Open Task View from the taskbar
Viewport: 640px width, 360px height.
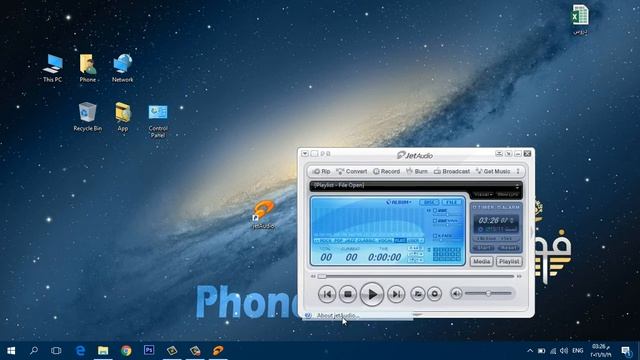(x=56, y=351)
